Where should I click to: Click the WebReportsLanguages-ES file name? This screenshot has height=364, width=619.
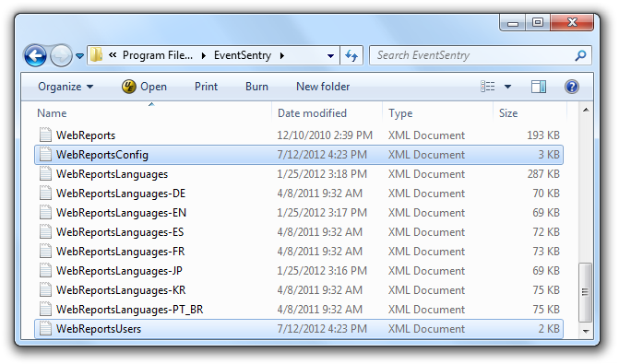(120, 232)
